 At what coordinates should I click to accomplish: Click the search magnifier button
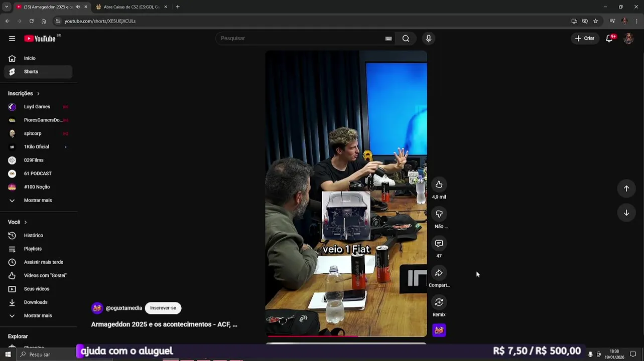coord(406,39)
